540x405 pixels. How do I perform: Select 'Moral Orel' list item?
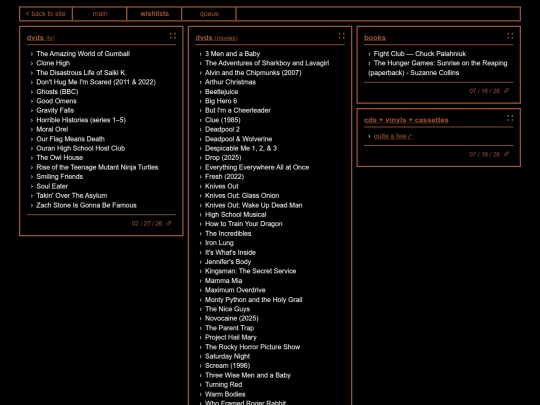click(52, 129)
